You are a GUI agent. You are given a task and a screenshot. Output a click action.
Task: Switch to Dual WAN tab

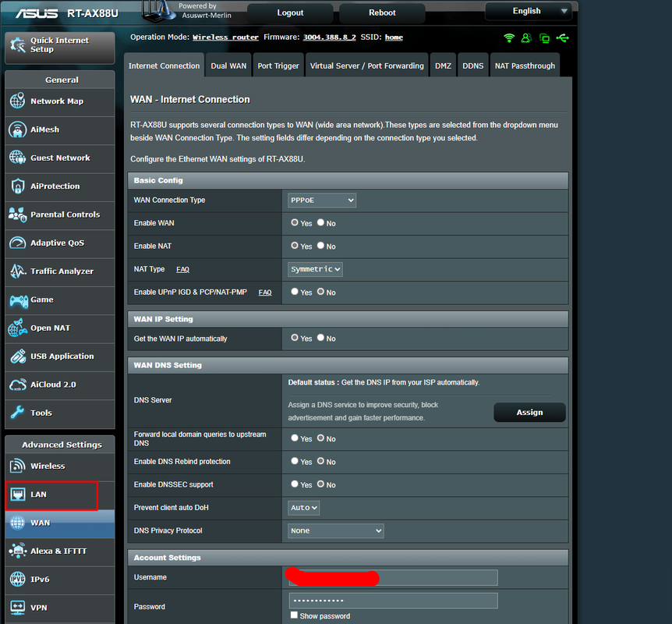(228, 66)
